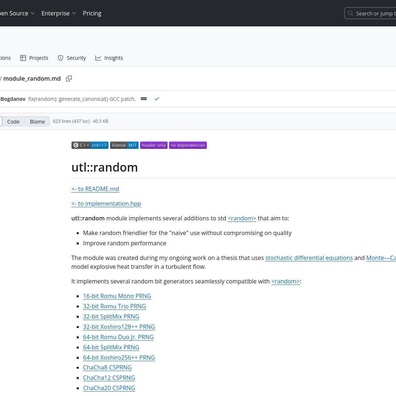The width and height of the screenshot is (396, 396).
Task: Copy the module_random.md file path
Action: (x=69, y=79)
